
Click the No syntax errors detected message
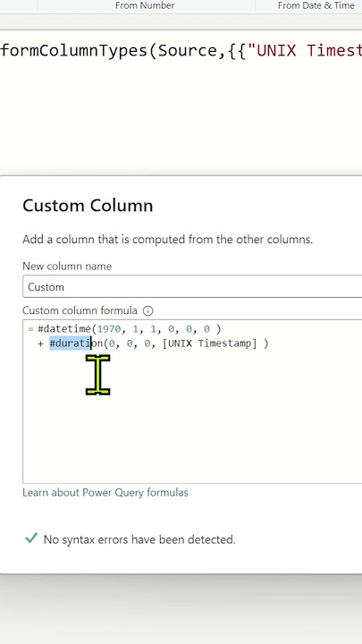[x=139, y=539]
